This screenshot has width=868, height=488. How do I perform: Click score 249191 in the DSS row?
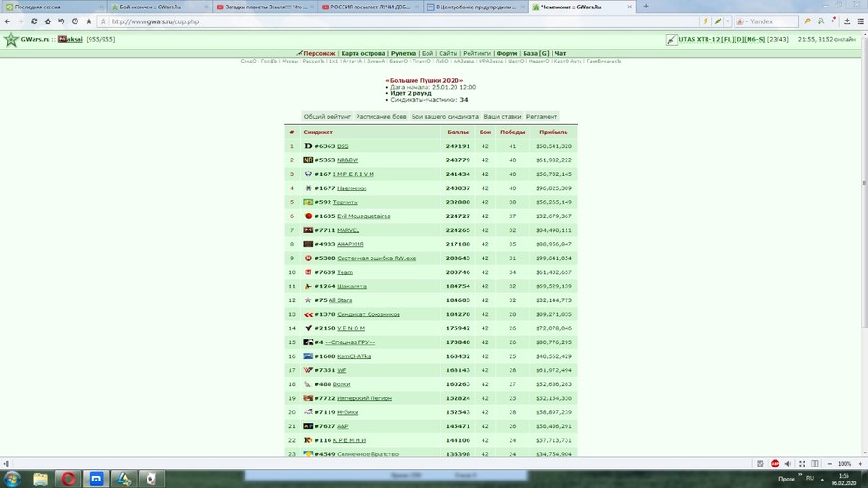(458, 146)
